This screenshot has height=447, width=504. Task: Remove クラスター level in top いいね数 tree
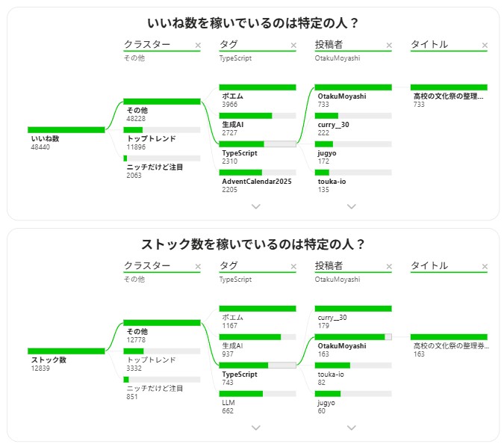[198, 46]
